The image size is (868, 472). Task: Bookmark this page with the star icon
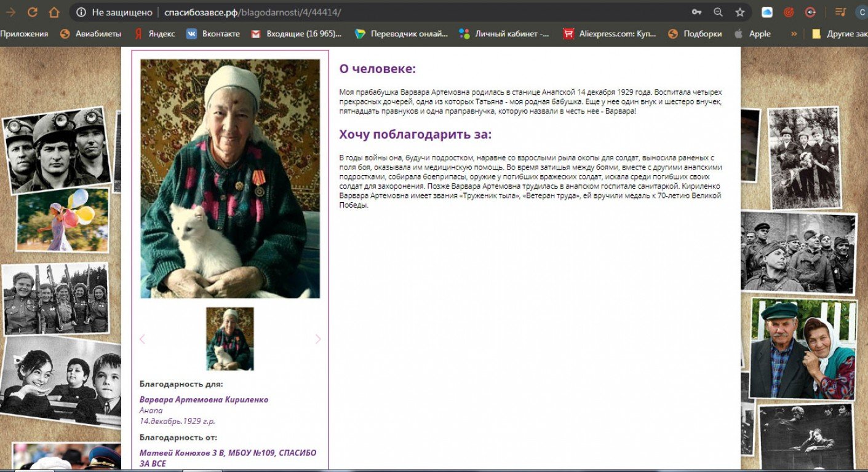coord(740,12)
